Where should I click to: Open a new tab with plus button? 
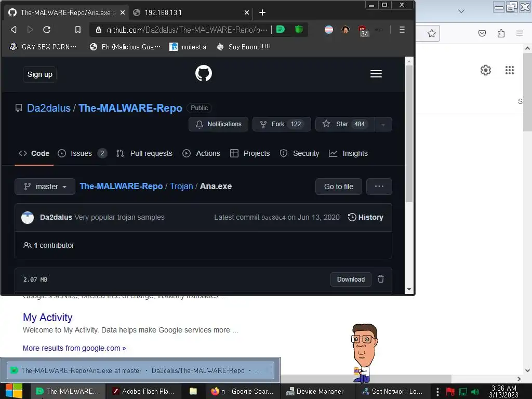click(262, 12)
